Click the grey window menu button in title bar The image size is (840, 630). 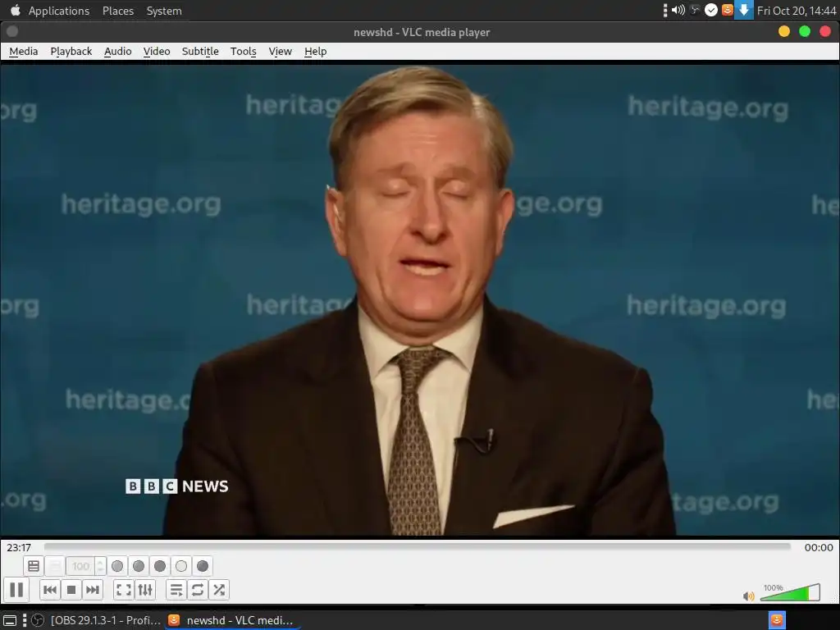12,32
